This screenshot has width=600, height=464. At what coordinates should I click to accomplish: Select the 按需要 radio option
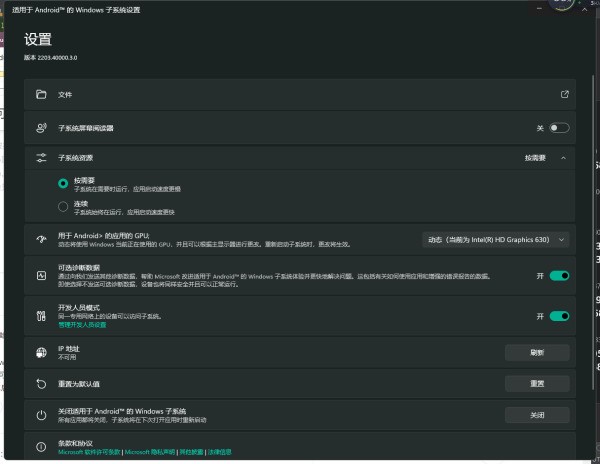(x=63, y=183)
